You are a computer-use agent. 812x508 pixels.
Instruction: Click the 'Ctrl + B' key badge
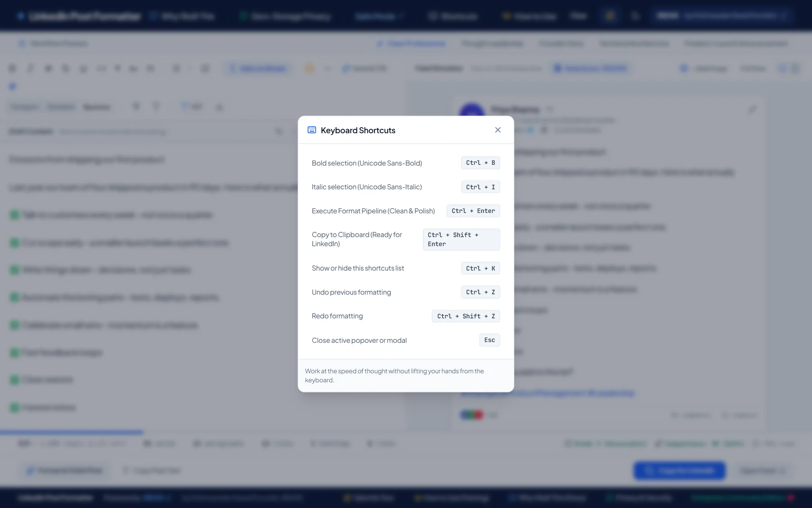pos(480,163)
